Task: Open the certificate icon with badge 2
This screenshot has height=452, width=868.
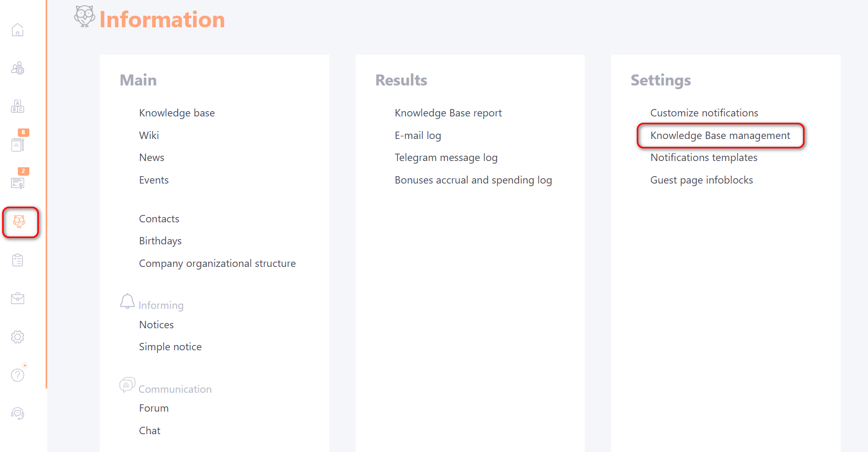Action: point(18,182)
